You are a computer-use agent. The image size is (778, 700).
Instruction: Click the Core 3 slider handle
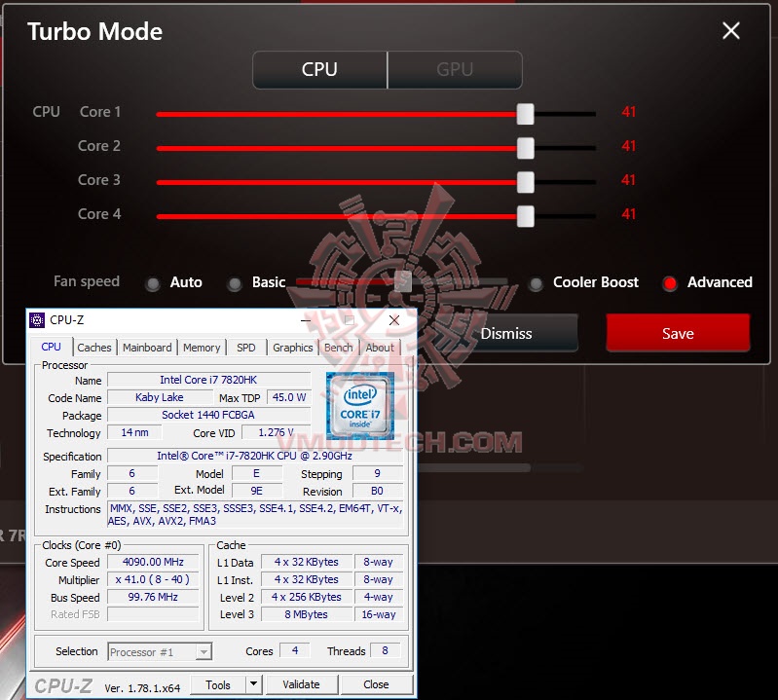[526, 182]
